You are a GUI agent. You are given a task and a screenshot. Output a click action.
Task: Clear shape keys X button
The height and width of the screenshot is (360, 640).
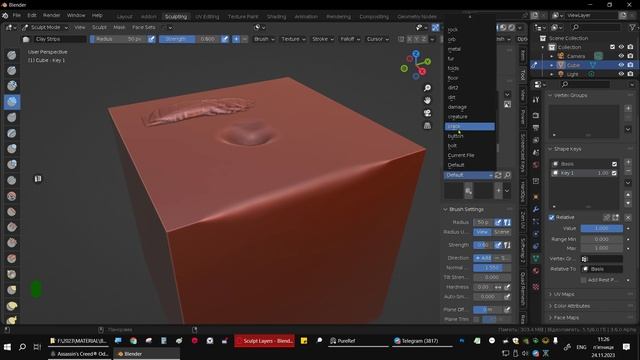(628, 218)
